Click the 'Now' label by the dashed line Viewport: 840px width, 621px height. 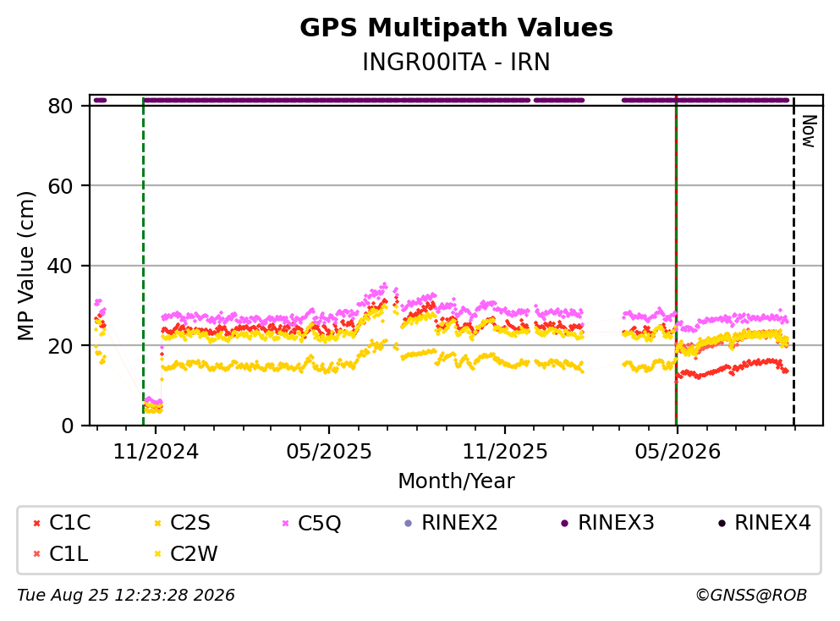coord(809,131)
